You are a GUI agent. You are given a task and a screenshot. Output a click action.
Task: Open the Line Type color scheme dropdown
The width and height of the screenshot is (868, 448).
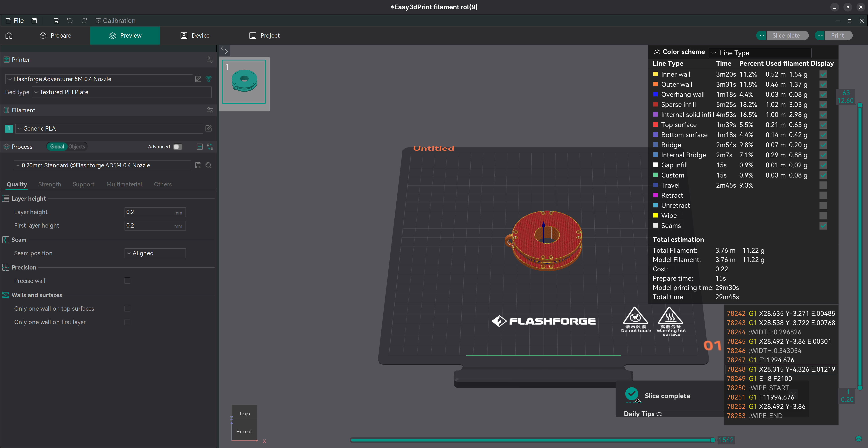point(759,53)
